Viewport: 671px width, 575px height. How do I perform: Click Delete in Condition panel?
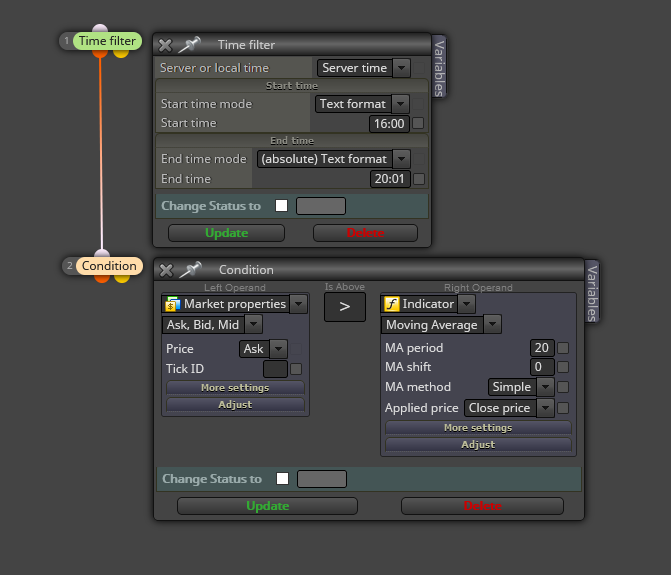pos(482,506)
